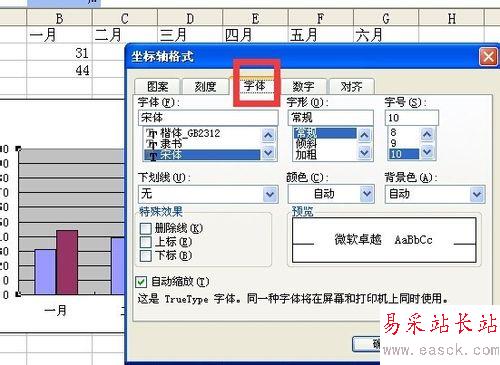Select column G header in spreadsheet

coord(386,19)
